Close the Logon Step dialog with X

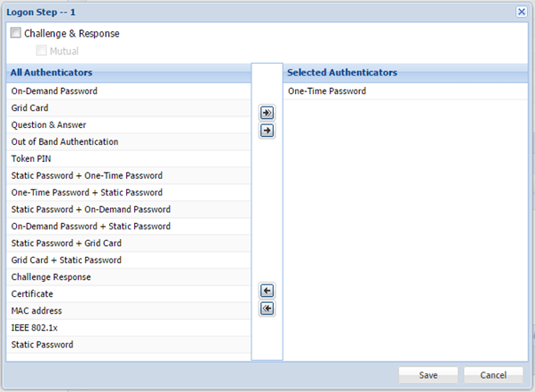click(x=522, y=12)
